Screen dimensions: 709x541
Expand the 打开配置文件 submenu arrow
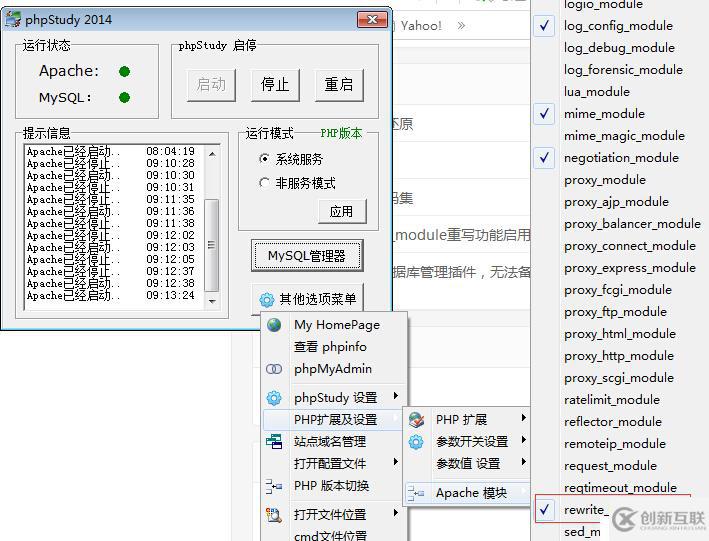396,461
